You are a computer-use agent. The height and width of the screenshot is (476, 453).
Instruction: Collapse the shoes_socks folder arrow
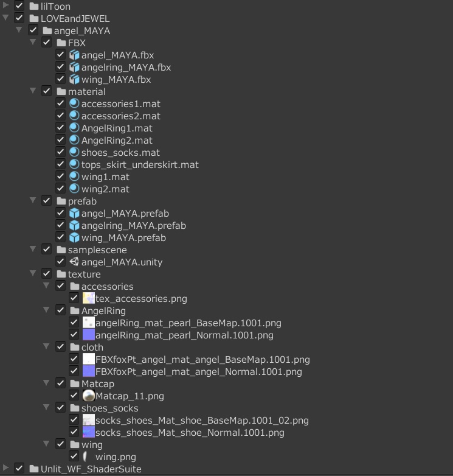pyautogui.click(x=46, y=407)
